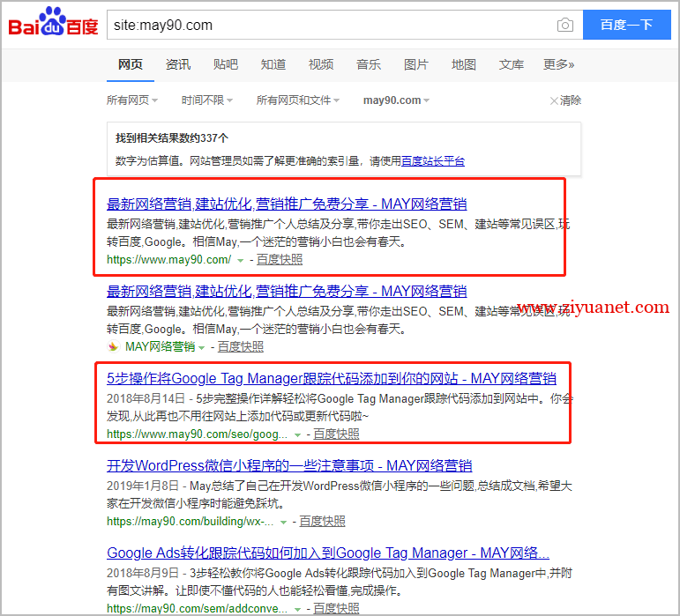Expand arrow next to MAY网络营销 source
This screenshot has height=616, width=680.
(201, 347)
